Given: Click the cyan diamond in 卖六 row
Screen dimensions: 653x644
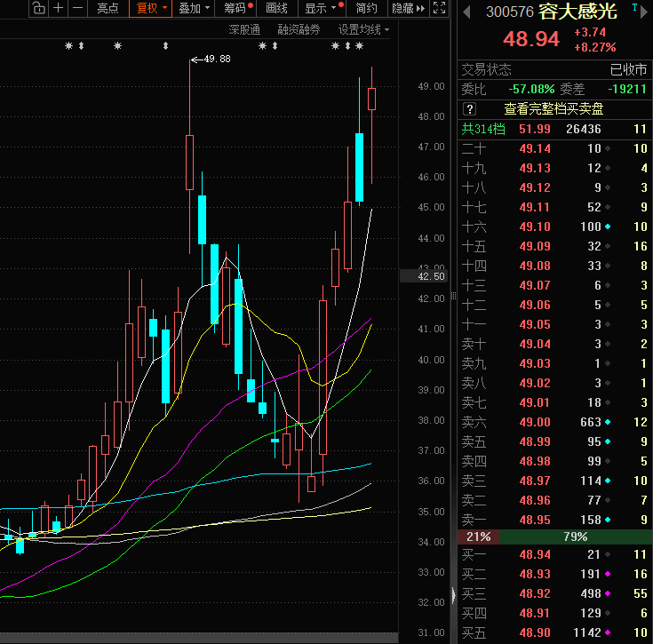Looking at the screenshot, I should coord(608,422).
